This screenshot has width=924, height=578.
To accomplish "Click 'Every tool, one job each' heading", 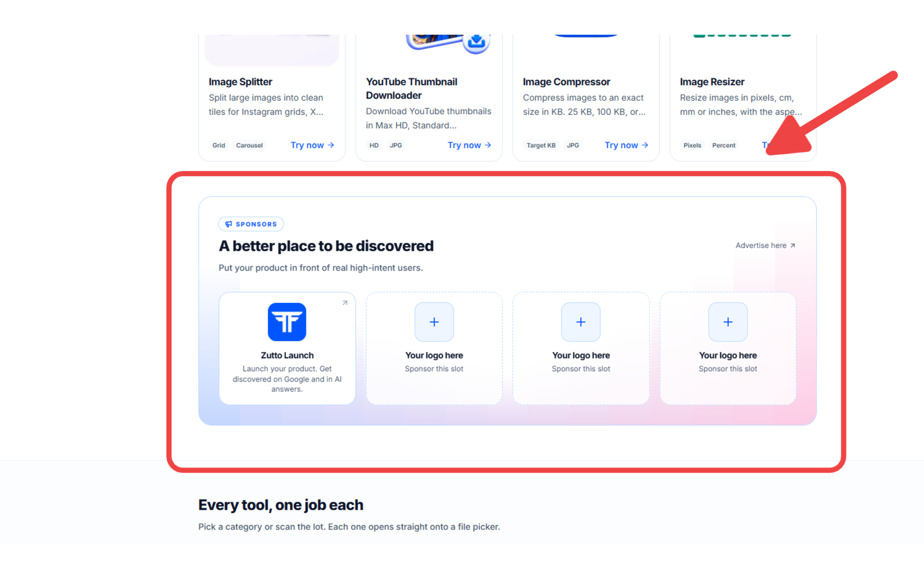I will click(281, 505).
